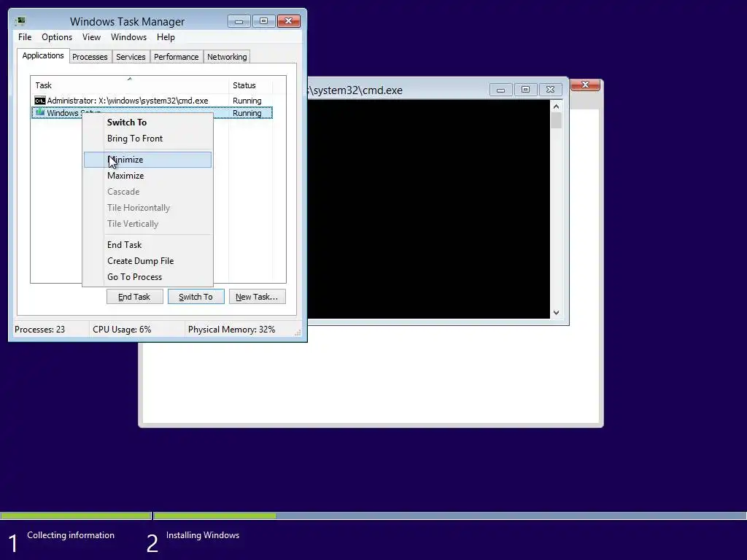Click the Task Manager title bar icon
Screen dimensions: 747x560
pyautogui.click(x=20, y=21)
